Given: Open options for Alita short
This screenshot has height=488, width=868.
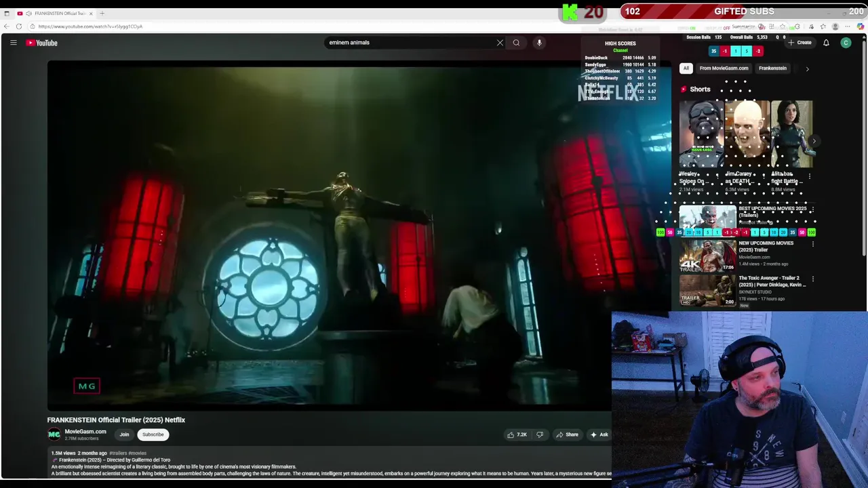Looking at the screenshot, I should tap(809, 176).
